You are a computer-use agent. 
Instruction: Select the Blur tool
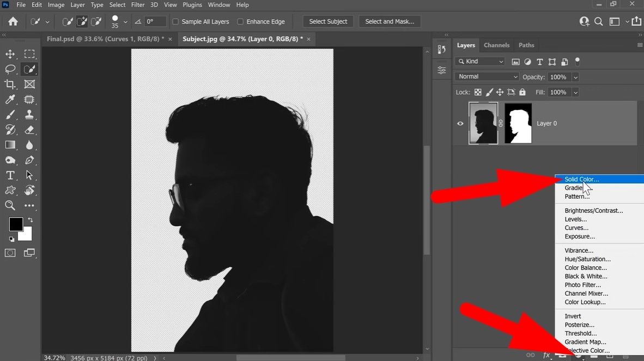29,145
